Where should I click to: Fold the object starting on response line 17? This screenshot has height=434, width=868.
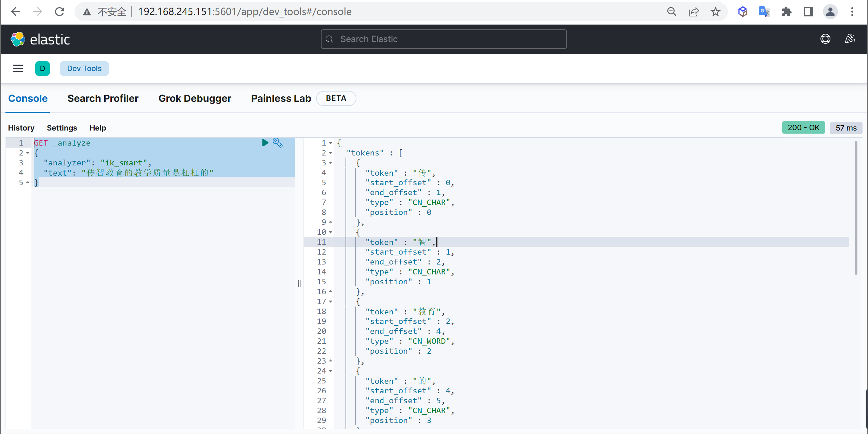[330, 301]
